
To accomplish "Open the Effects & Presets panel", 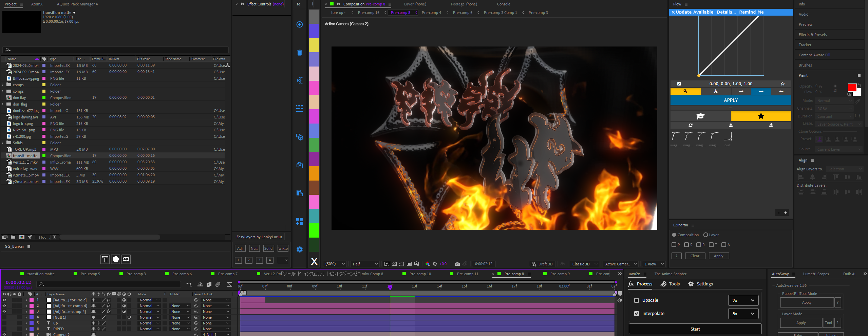I will pyautogui.click(x=812, y=35).
